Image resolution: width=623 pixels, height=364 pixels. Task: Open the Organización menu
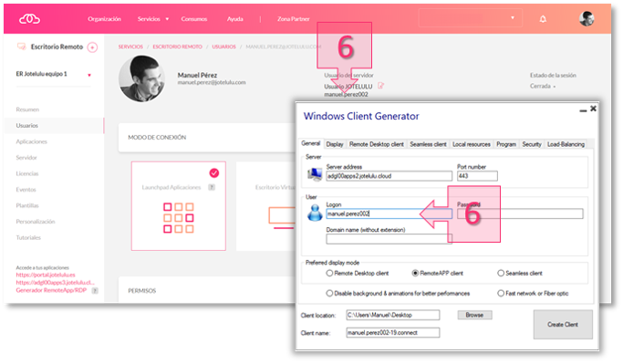[x=104, y=18]
